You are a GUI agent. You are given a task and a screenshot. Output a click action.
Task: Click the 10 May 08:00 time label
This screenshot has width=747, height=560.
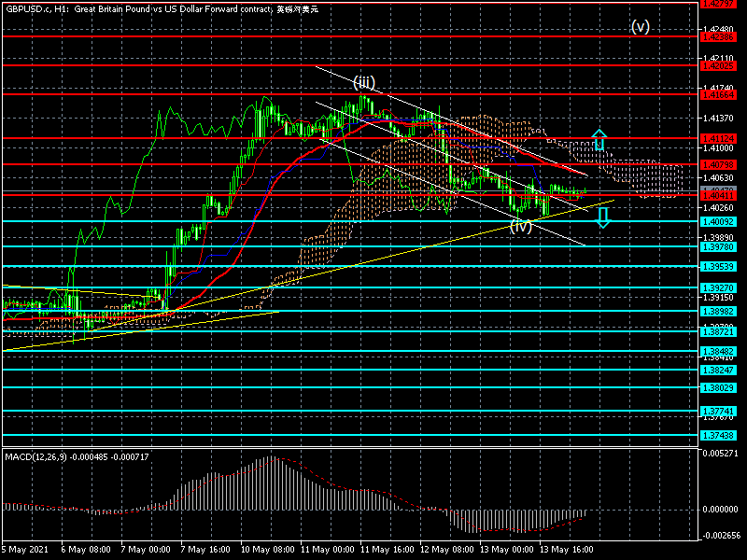[268, 550]
